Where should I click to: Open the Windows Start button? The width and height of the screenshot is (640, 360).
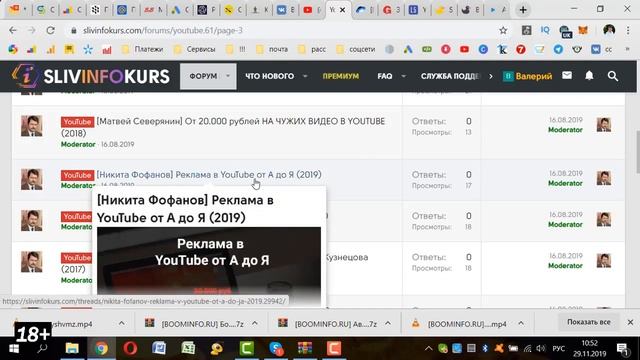(x=14, y=349)
